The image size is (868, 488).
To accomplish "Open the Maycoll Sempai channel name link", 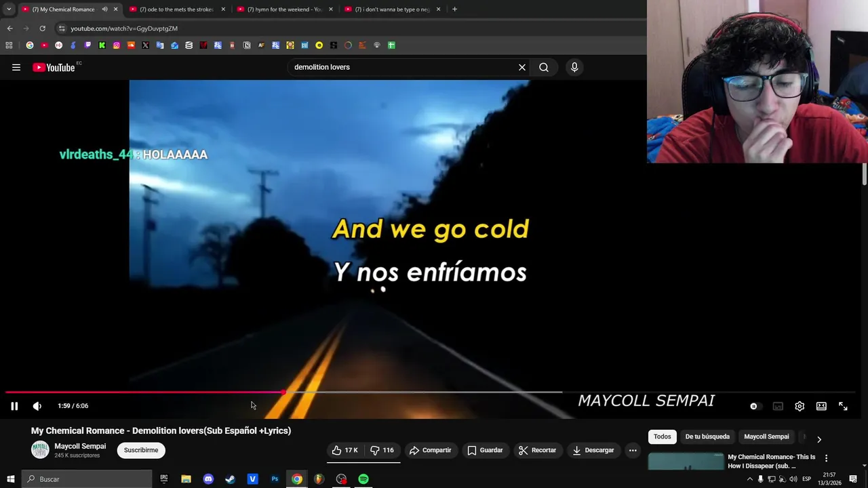I will [80, 446].
